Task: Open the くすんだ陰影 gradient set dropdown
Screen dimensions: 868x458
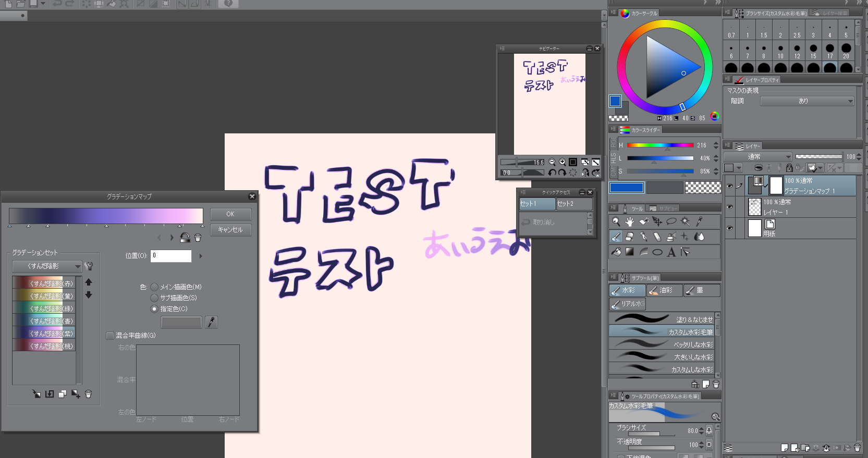Action: 47,266
